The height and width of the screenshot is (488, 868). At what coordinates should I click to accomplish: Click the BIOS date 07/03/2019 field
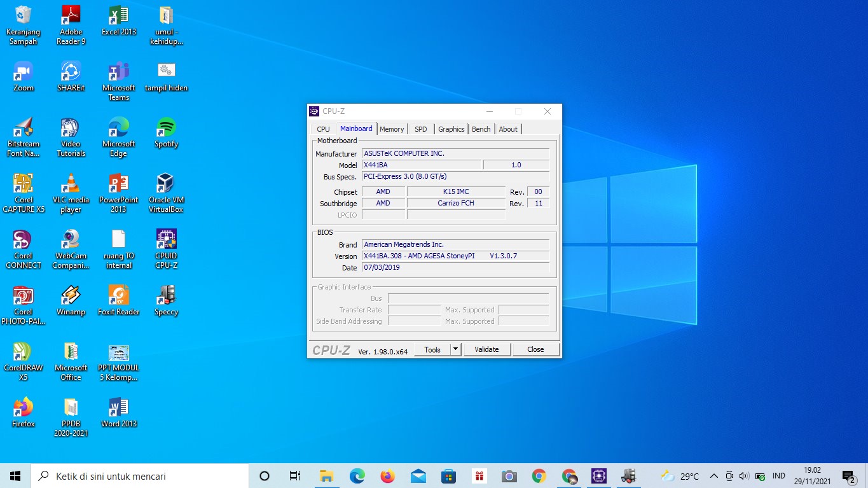455,267
